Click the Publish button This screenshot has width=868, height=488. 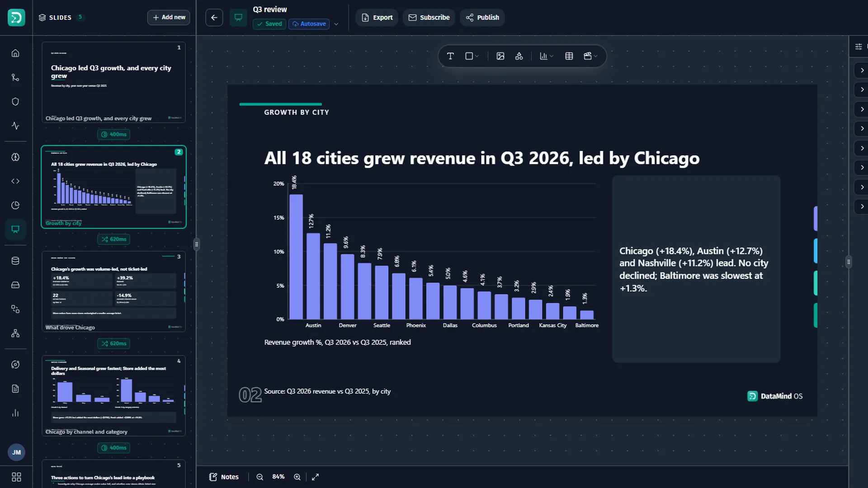[482, 18]
